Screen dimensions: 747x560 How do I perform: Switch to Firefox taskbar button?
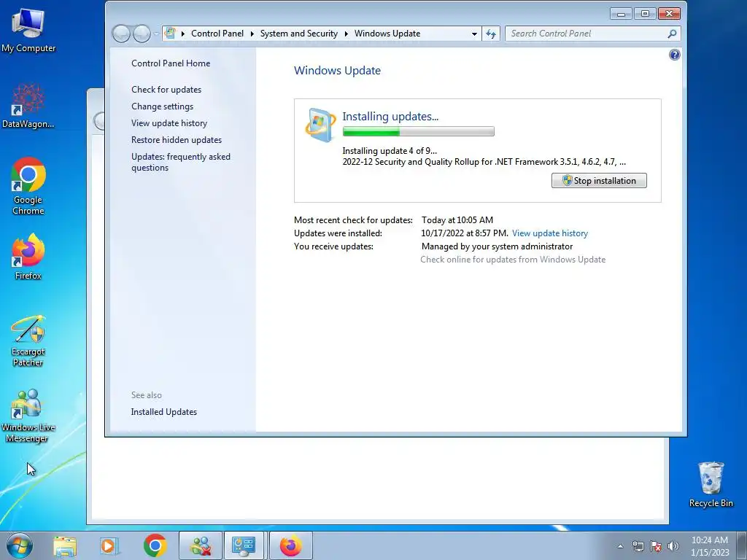click(x=290, y=545)
